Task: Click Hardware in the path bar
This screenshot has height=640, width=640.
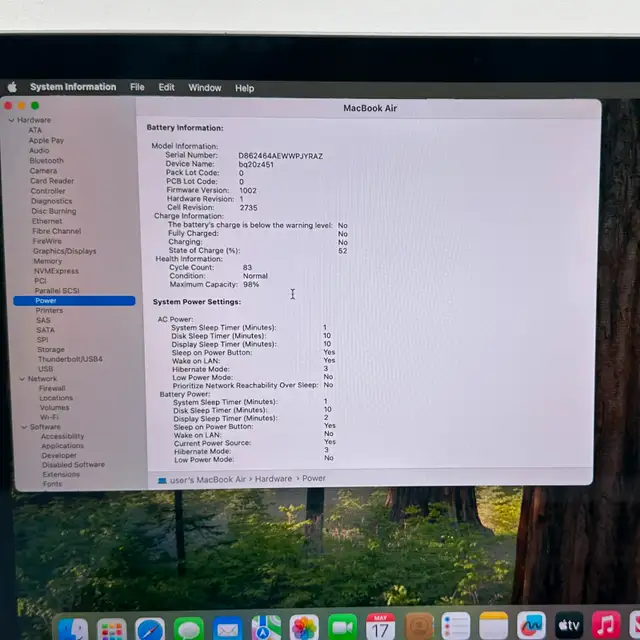Action: coord(273,479)
